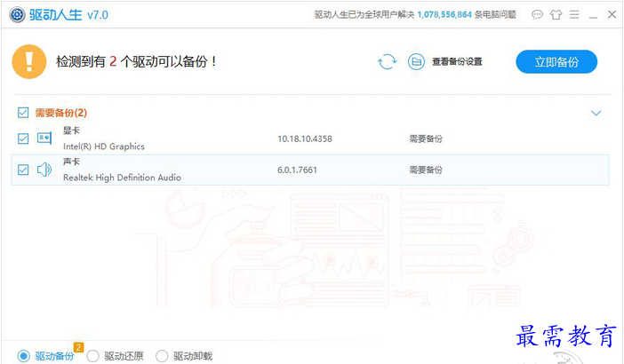Click the backup folder settings icon
Screen dimensions: 624x364
pos(416,61)
